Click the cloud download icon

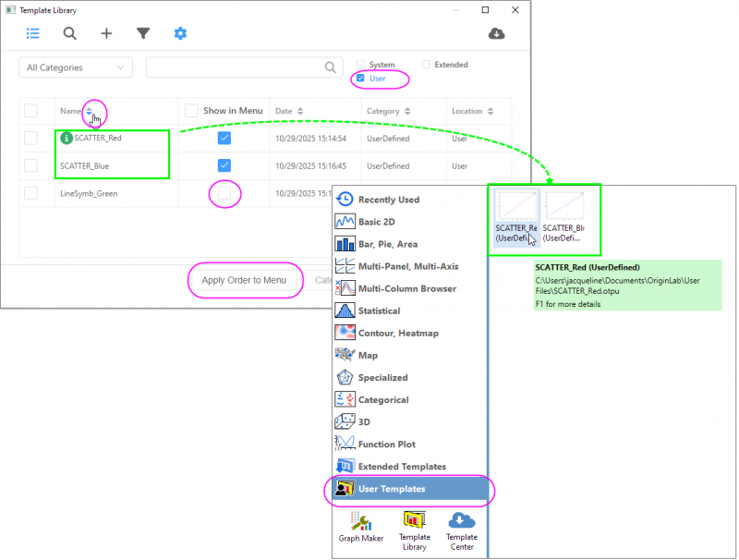coord(496,33)
